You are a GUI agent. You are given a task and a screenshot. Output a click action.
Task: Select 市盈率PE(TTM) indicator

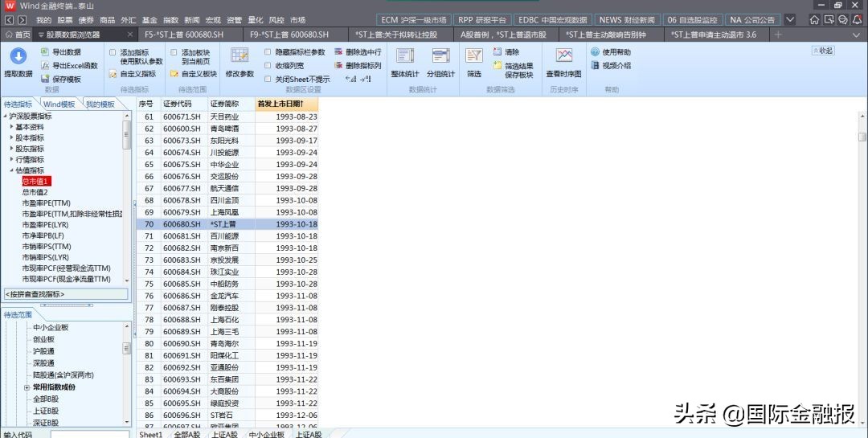[46, 203]
